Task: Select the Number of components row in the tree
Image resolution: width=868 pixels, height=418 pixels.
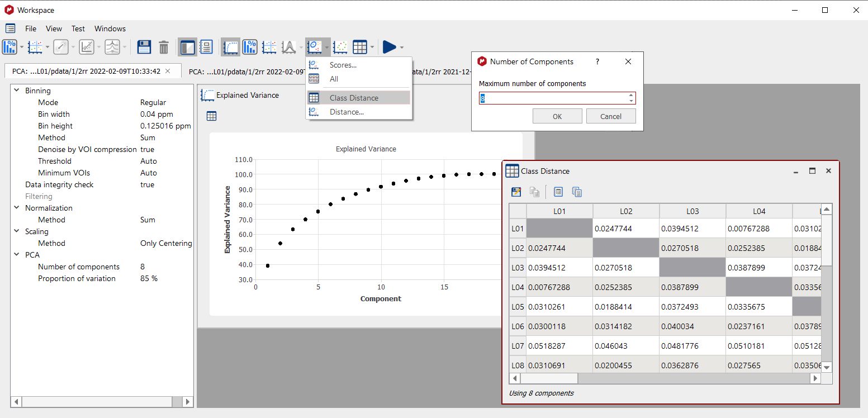Action: tap(102, 267)
